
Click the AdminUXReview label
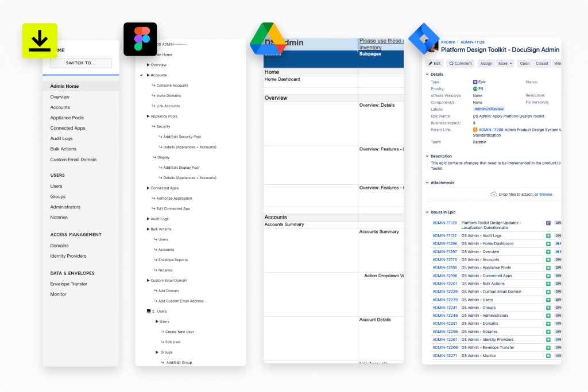tap(489, 109)
